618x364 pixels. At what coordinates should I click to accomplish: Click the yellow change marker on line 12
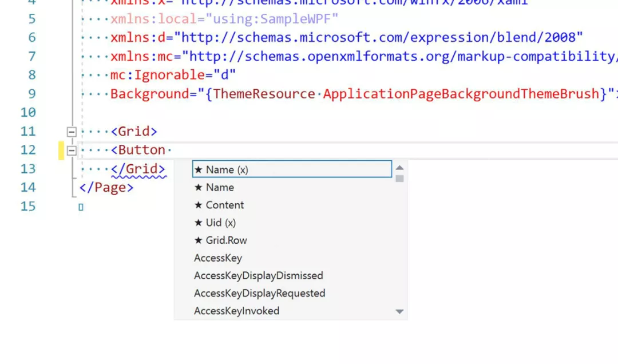61,151
